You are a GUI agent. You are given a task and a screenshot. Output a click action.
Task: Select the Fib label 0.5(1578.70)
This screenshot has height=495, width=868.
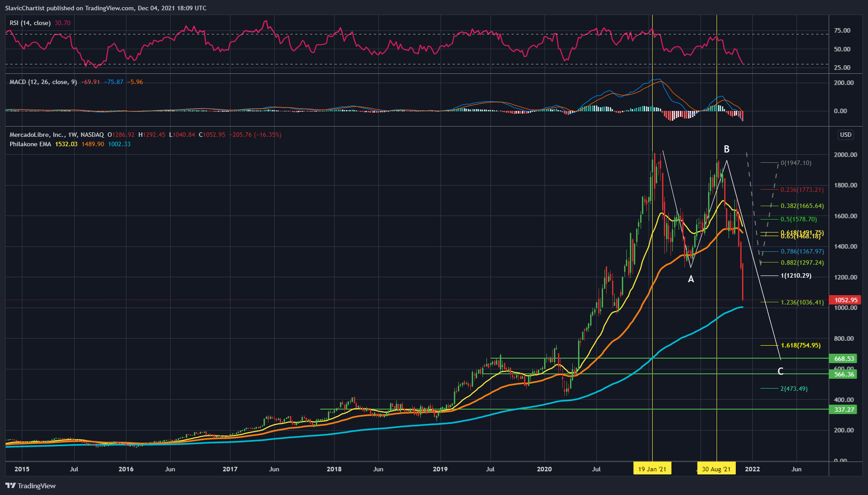pos(799,219)
